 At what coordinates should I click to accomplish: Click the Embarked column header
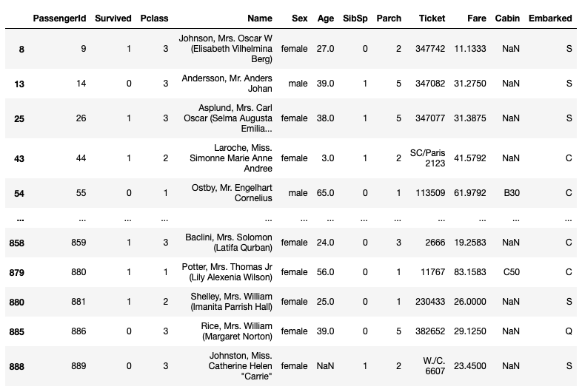pyautogui.click(x=550, y=18)
